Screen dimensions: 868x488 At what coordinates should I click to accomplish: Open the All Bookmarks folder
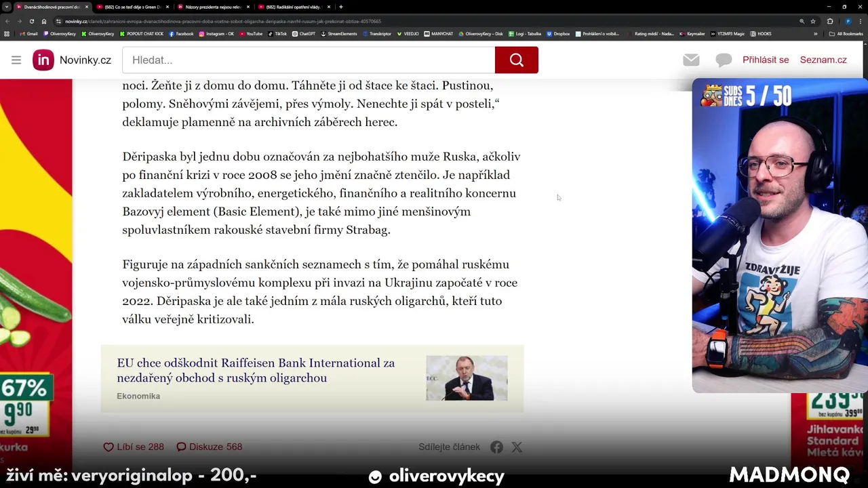846,34
